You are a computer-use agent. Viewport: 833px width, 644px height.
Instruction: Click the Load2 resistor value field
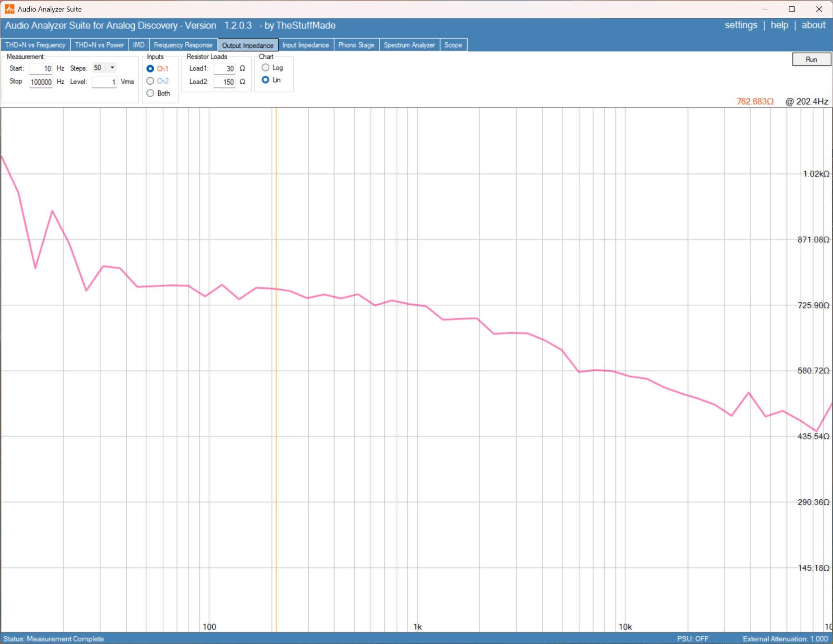[x=224, y=82]
